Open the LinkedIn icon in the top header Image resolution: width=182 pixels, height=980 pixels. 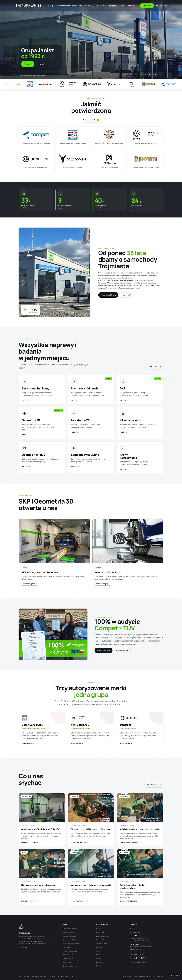[166, 6]
